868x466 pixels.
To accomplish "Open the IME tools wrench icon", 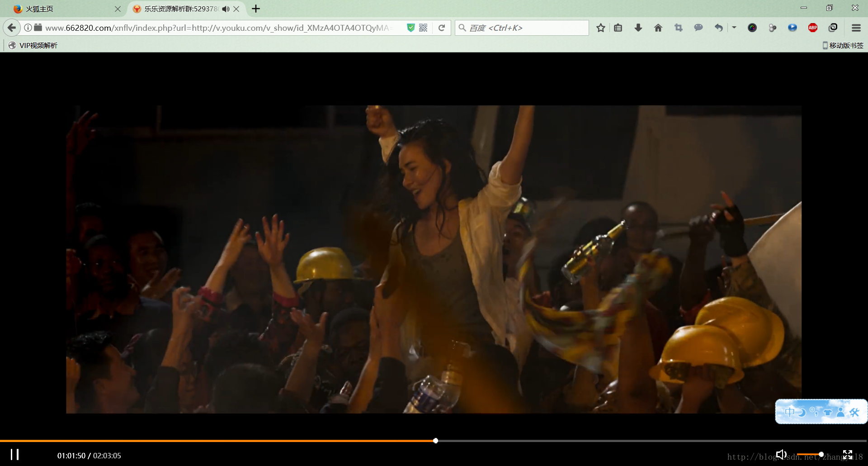I will coord(854,412).
